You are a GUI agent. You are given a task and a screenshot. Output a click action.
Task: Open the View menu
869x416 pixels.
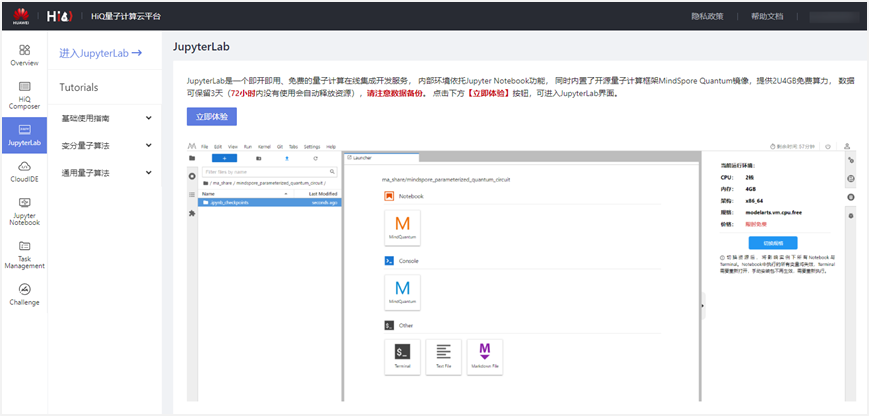tap(233, 147)
